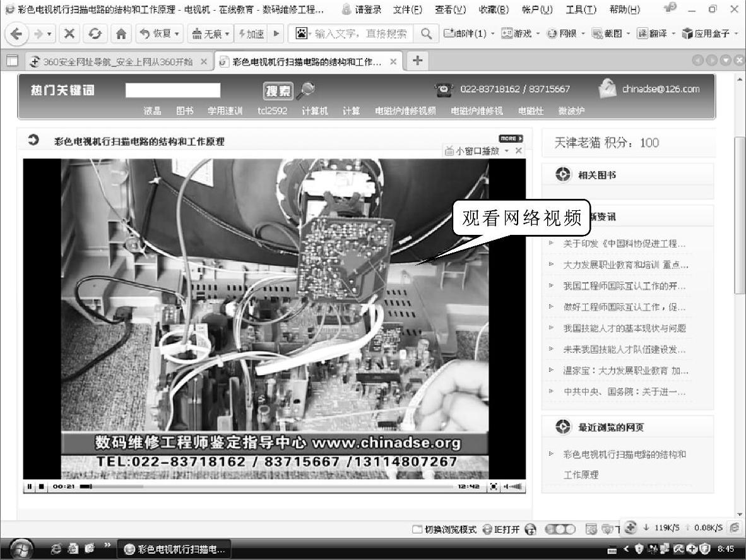Image resolution: width=746 pixels, height=560 pixels.
Task: Click the 无痕 private browsing button
Action: pos(207,34)
